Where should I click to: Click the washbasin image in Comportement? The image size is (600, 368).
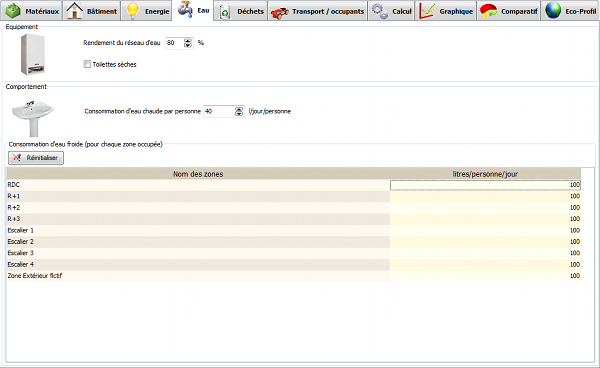(33, 119)
